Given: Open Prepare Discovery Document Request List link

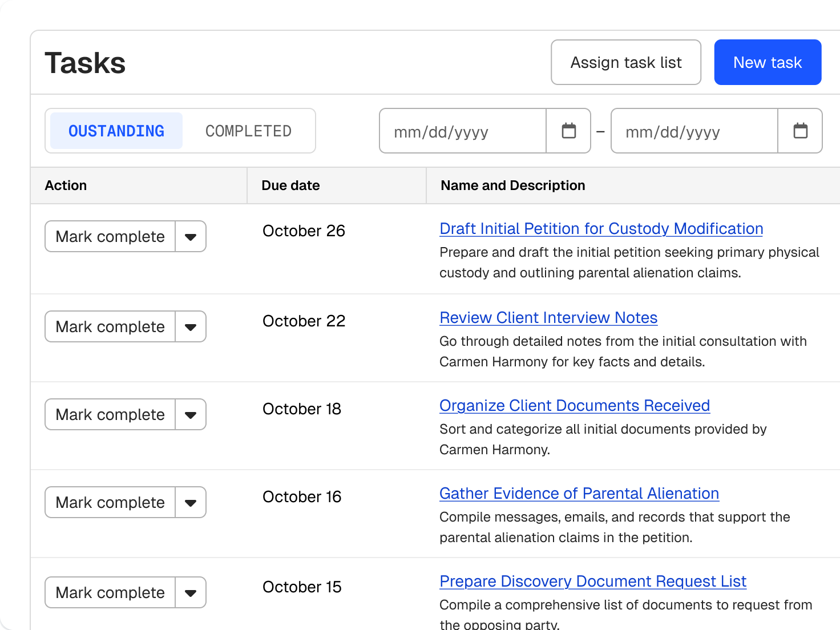Looking at the screenshot, I should pos(593,581).
